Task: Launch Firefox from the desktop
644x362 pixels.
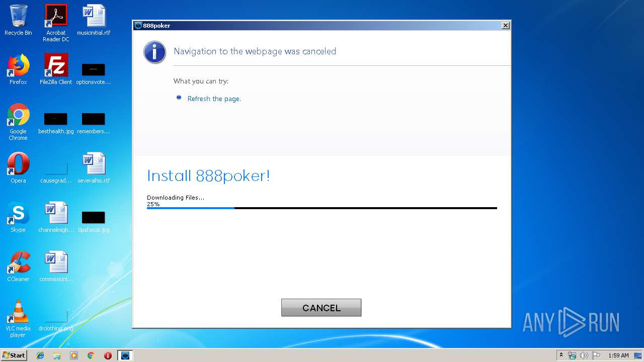Action: [18, 69]
